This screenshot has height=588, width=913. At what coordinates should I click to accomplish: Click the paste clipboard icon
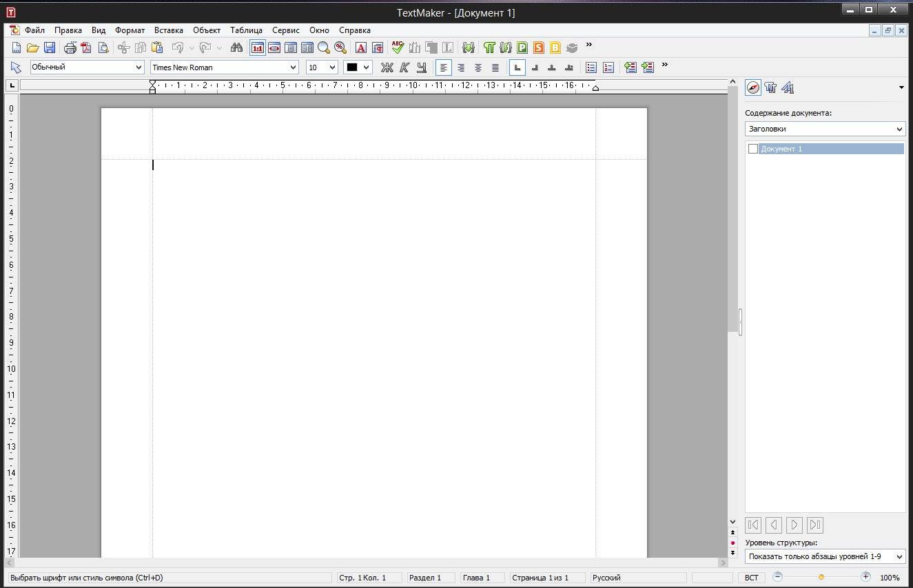click(x=157, y=48)
